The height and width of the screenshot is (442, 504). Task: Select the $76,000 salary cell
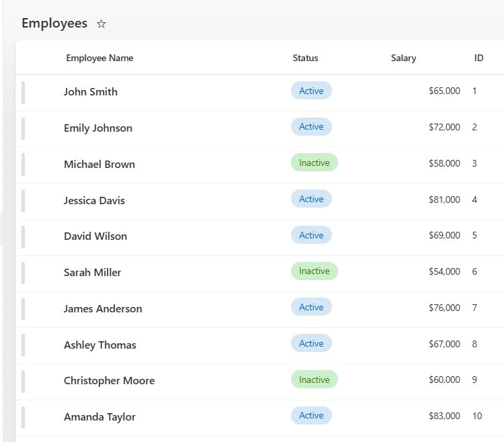pyautogui.click(x=444, y=308)
